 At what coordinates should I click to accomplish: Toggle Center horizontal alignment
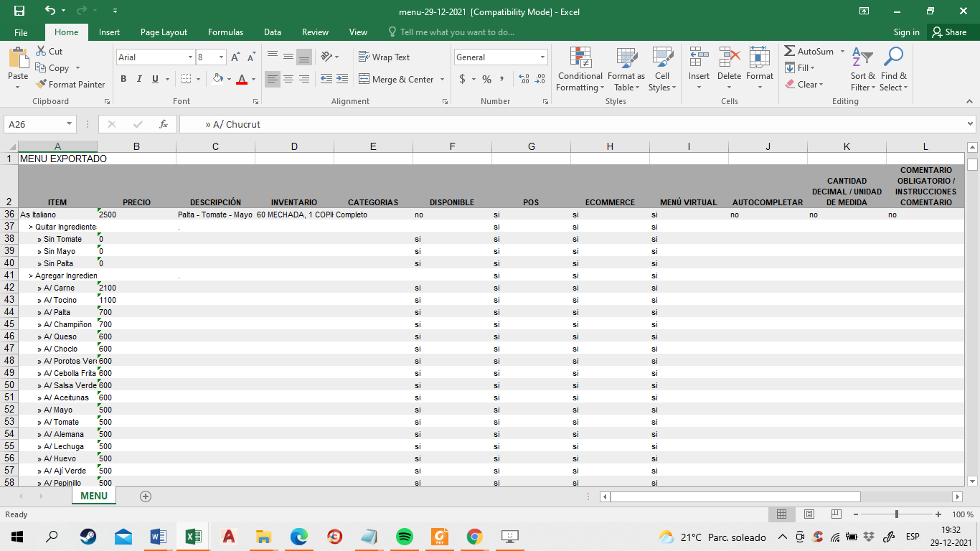coord(288,79)
